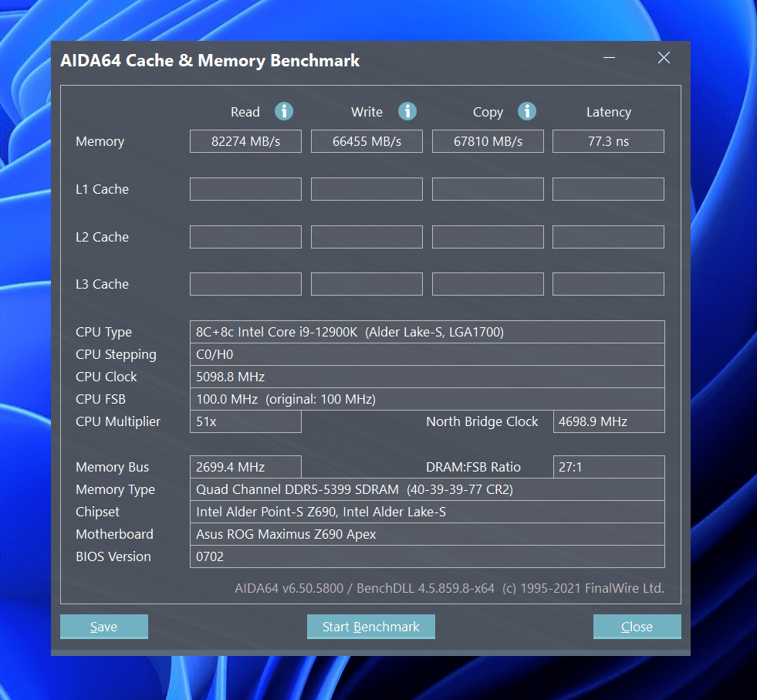Screen dimensions: 757x700
Task: Select Memory Type Quad Channel DDR5-5399 value
Action: pyautogui.click(x=428, y=489)
